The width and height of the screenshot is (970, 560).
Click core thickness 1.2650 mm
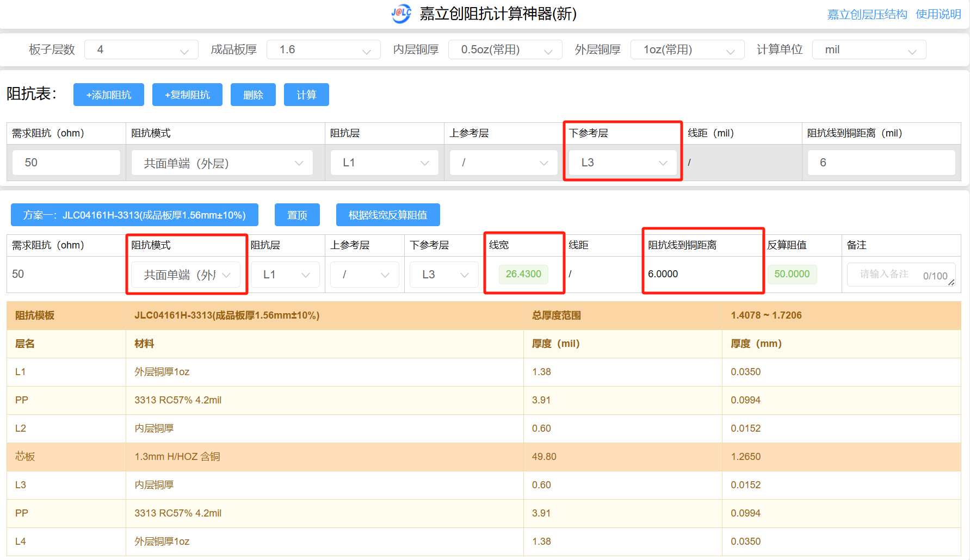745,457
